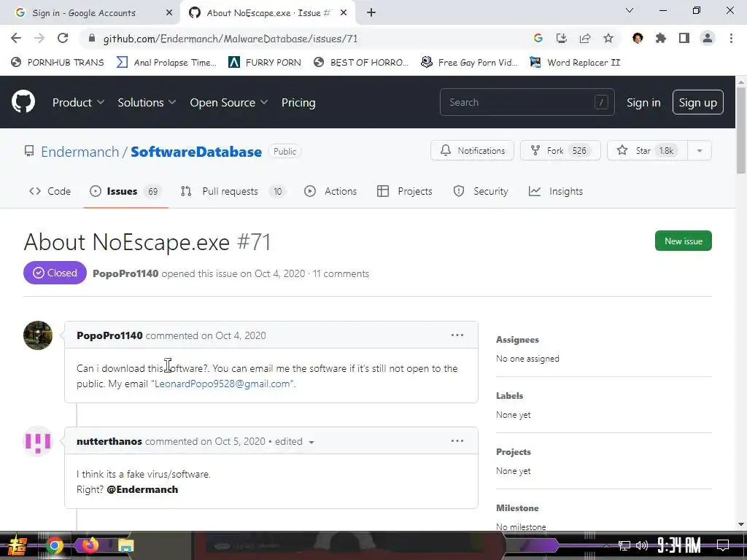The image size is (747, 560).
Task: Click the taskbar clock 9:34 AM
Action: click(679, 545)
